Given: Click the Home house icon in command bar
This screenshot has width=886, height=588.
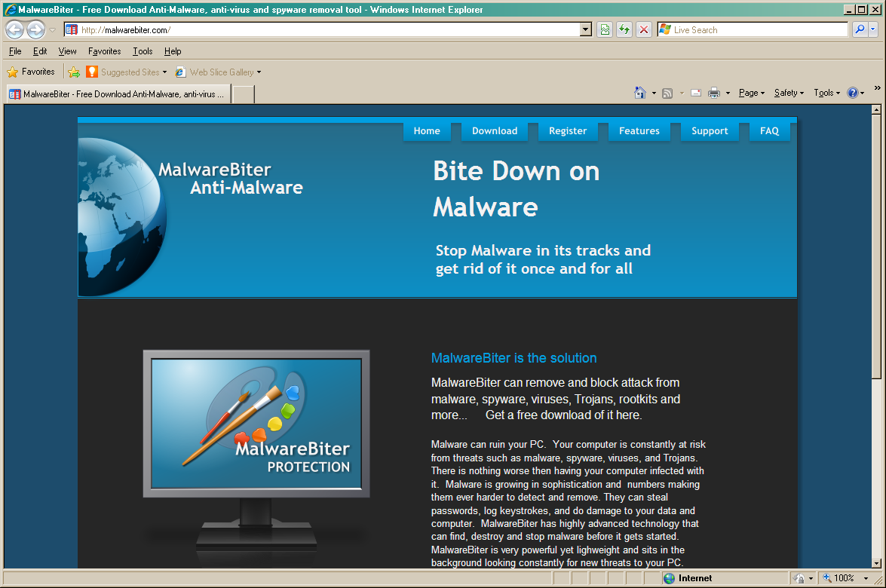Looking at the screenshot, I should (x=639, y=93).
